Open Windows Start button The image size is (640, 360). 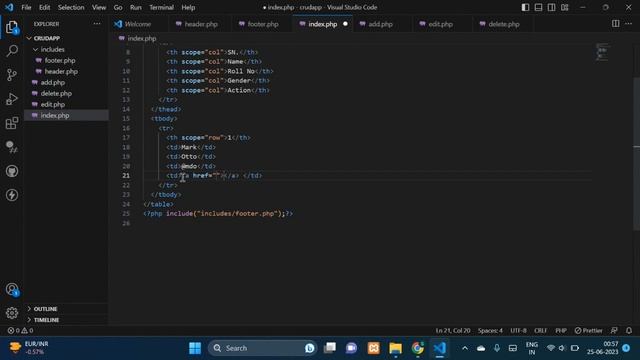pos(195,348)
